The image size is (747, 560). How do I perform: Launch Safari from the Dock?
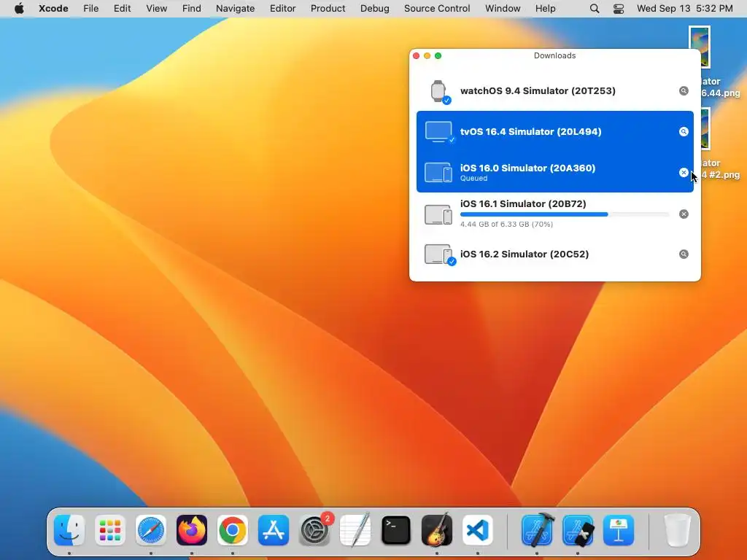click(x=151, y=530)
